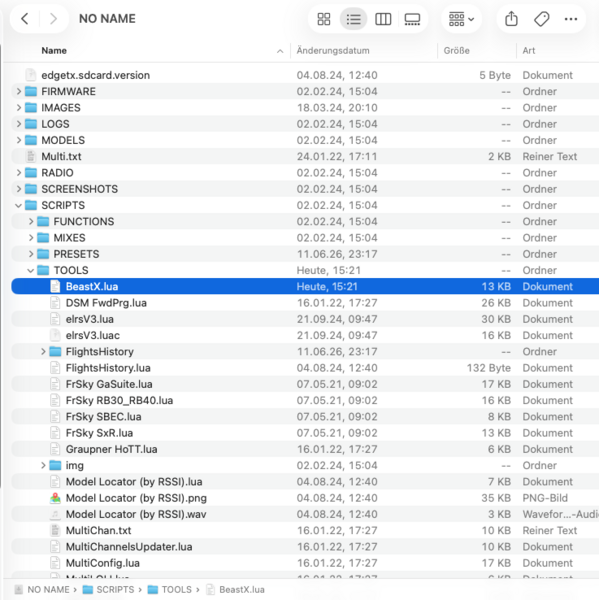The width and height of the screenshot is (599, 600).
Task: Switch to column view
Action: click(383, 19)
